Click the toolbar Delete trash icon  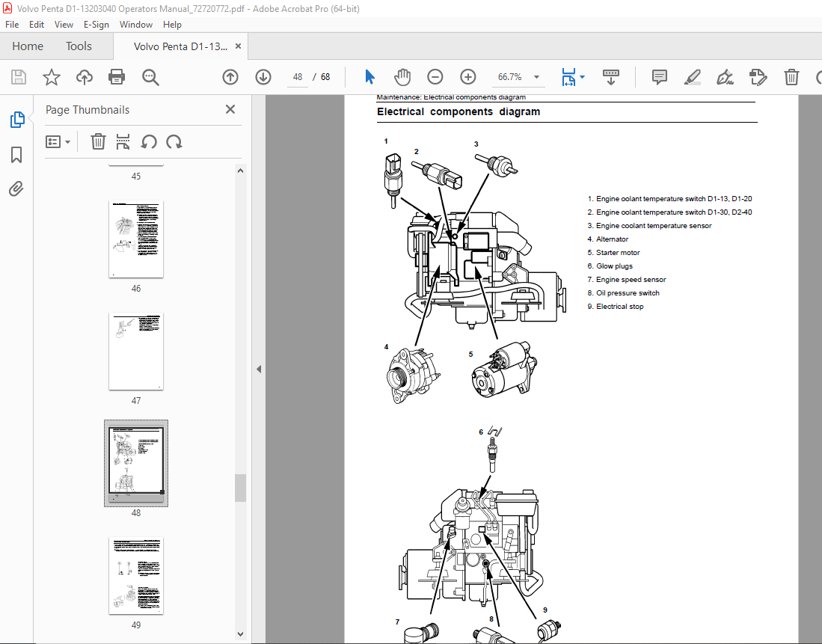[x=791, y=77]
